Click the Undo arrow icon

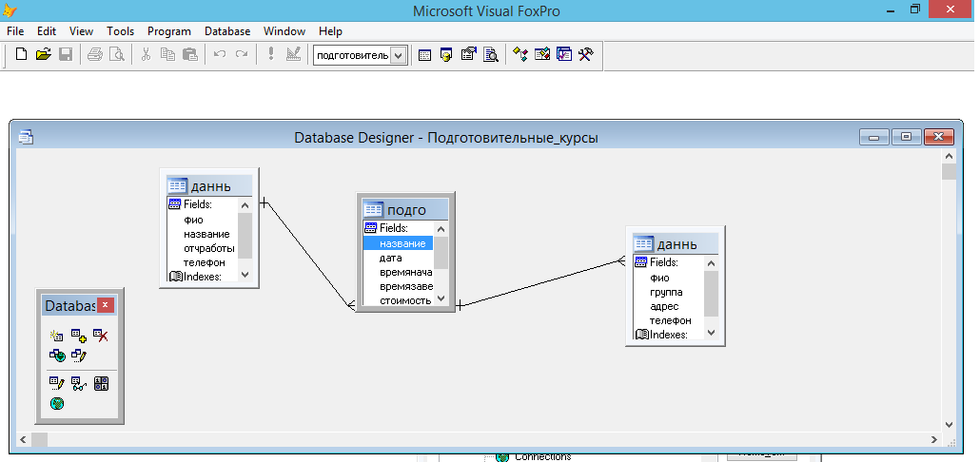220,54
